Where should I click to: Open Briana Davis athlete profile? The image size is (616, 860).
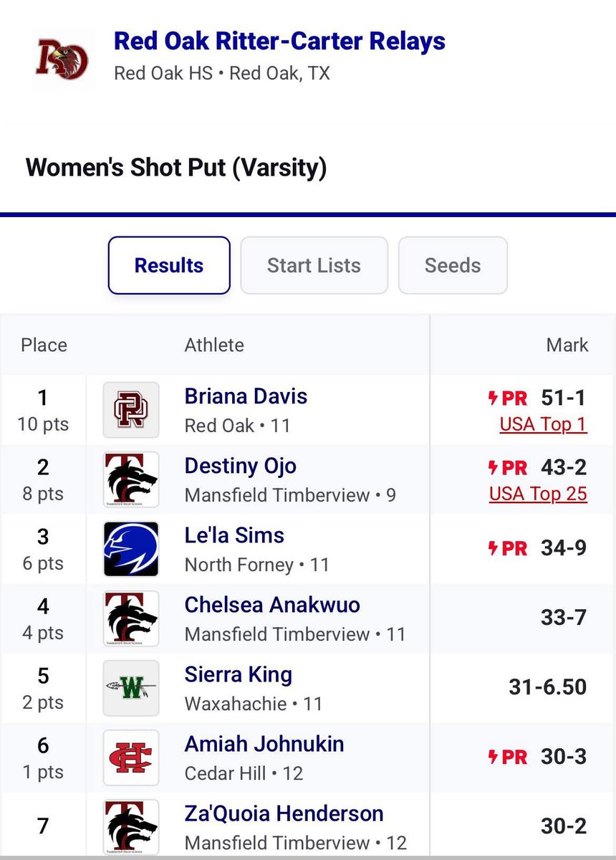(246, 396)
